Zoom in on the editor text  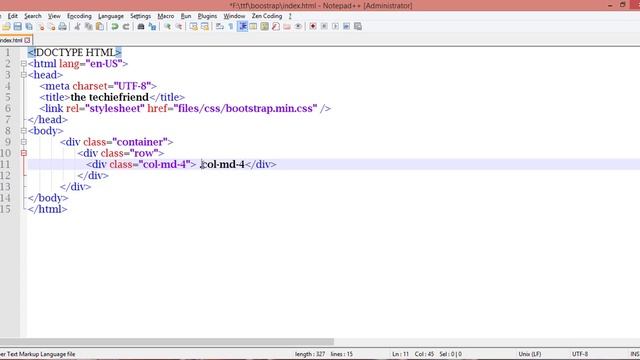point(167,27)
